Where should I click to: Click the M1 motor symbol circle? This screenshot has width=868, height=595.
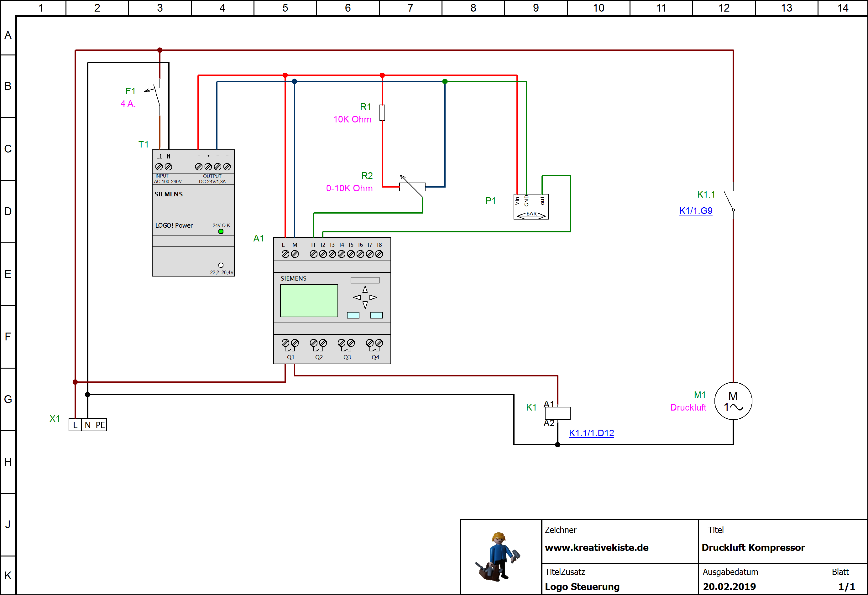coord(733,401)
